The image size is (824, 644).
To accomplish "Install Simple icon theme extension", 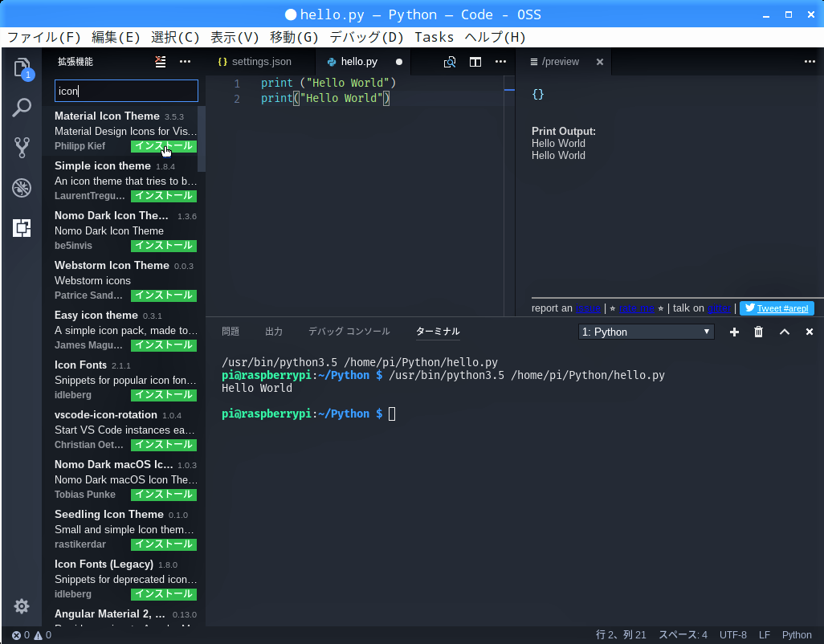I will click(x=164, y=196).
